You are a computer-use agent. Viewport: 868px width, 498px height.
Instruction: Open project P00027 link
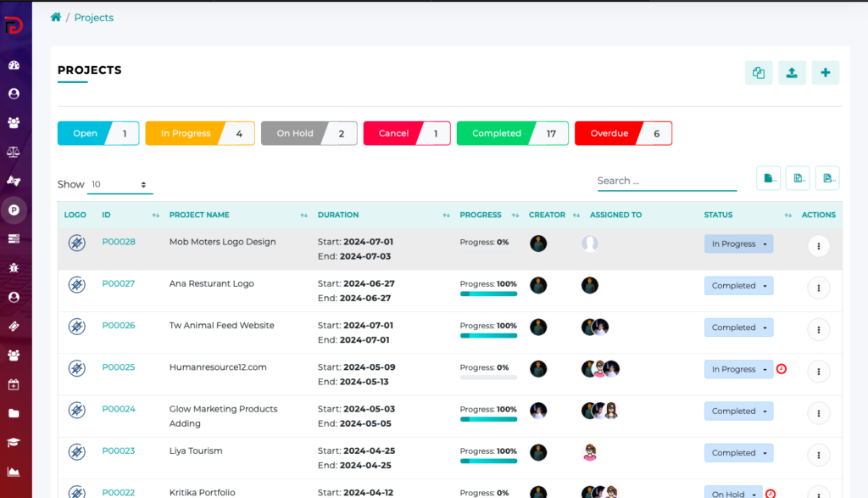(x=119, y=284)
